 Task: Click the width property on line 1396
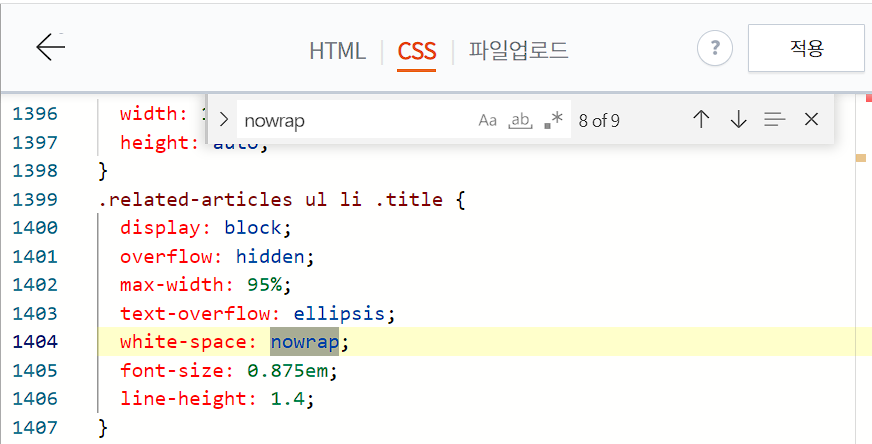point(154,114)
